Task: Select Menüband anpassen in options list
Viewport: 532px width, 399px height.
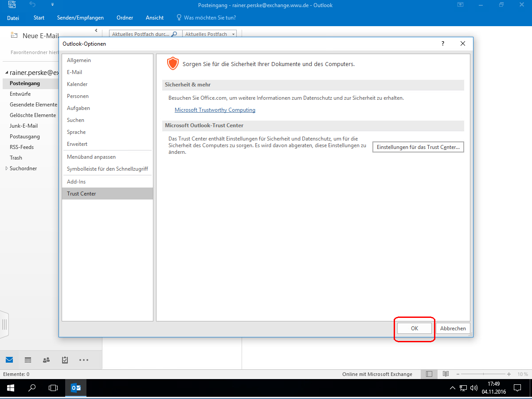Action: point(91,157)
